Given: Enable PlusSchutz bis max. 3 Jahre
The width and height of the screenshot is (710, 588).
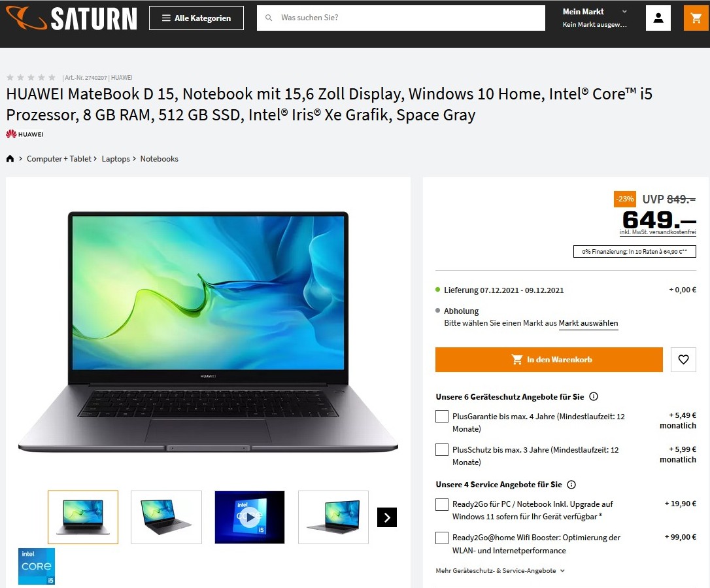Looking at the screenshot, I should (x=441, y=449).
